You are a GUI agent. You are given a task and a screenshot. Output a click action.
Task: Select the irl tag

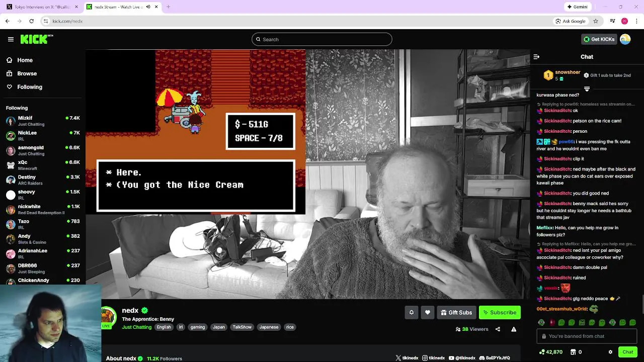181,327
